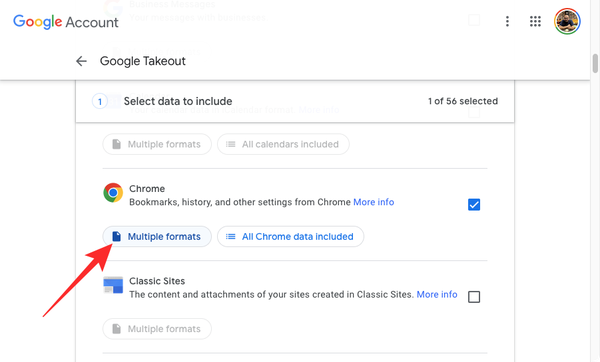Open the profile avatar account menu

click(x=567, y=21)
